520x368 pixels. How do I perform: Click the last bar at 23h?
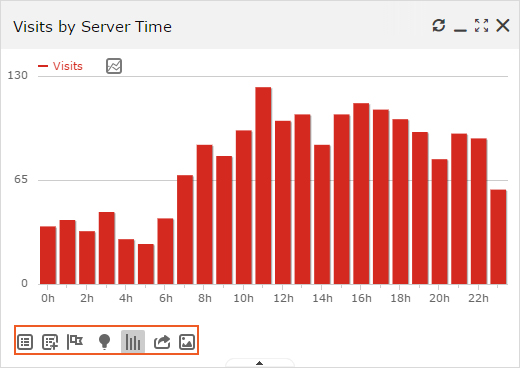tap(498, 237)
